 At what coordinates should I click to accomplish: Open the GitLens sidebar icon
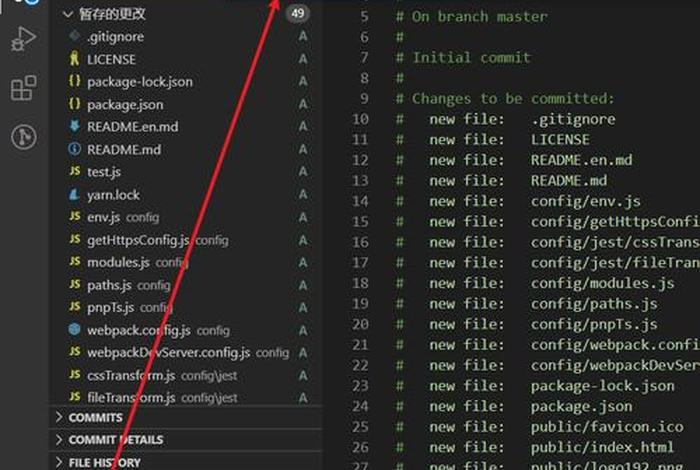(24, 137)
